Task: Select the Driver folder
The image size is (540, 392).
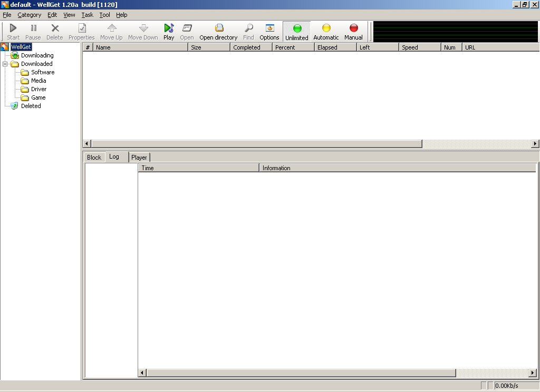Action: pyautogui.click(x=38, y=89)
